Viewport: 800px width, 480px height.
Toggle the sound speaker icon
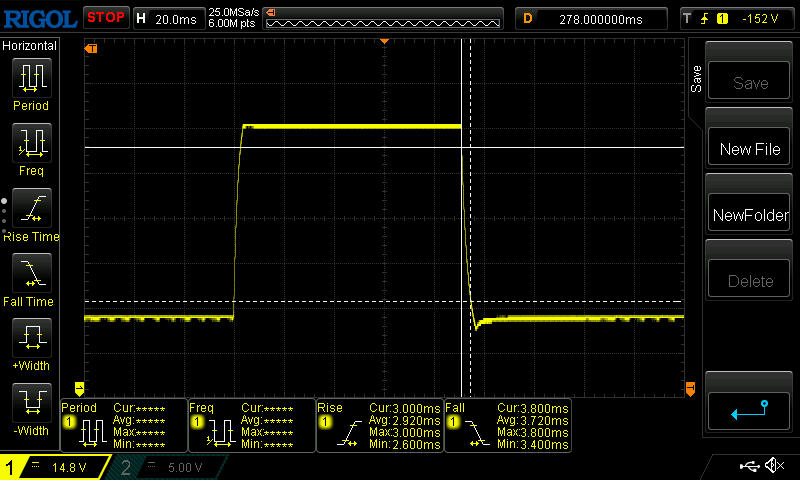point(774,466)
